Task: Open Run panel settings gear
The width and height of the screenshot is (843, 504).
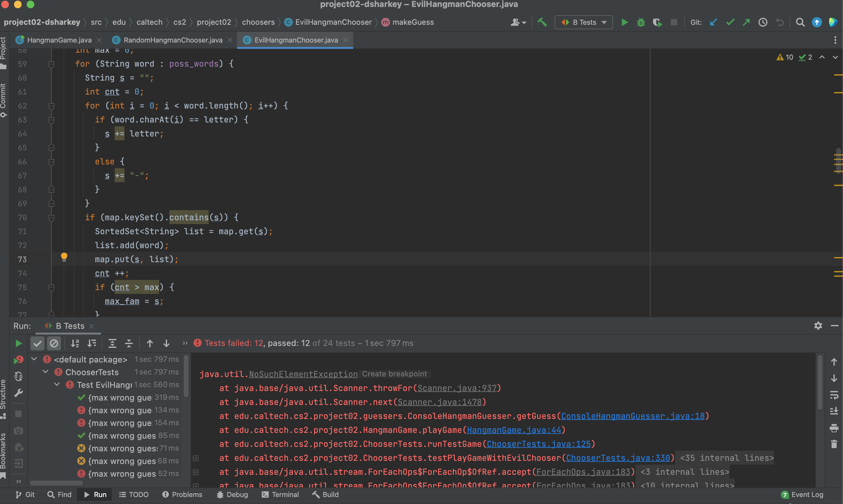Action: tap(818, 326)
